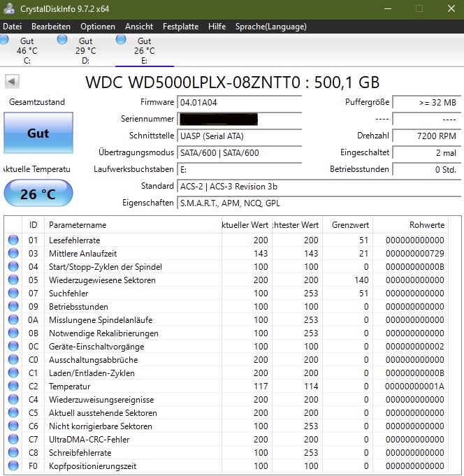The width and height of the screenshot is (464, 476).
Task: Go to previous disk with left arrow button
Action: pos(12,81)
